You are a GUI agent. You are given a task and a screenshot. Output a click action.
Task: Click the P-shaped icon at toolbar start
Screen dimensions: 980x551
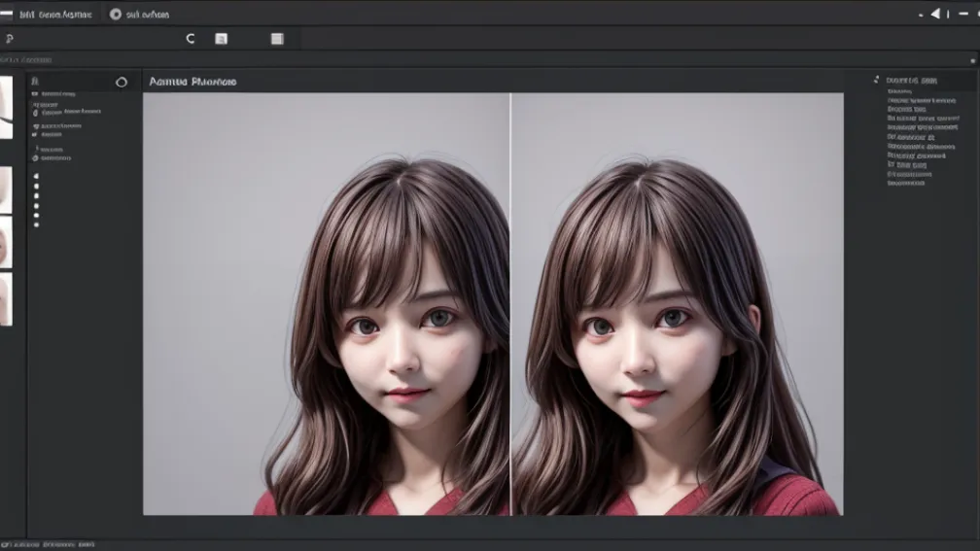tap(10, 39)
